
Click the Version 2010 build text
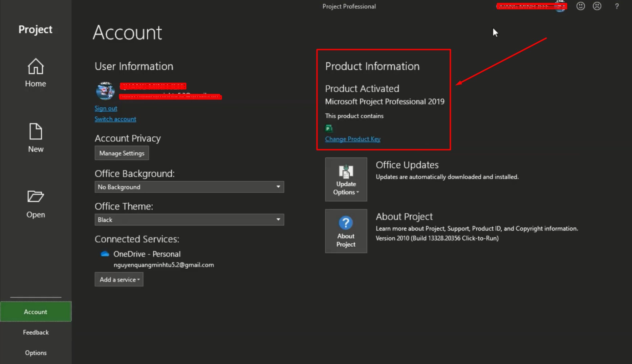point(437,238)
